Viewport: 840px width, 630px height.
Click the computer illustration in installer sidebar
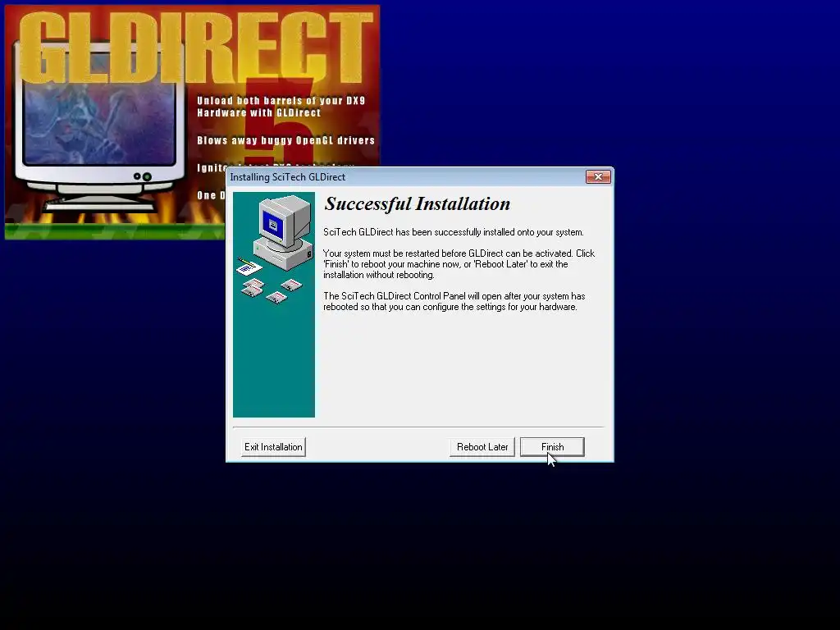(x=283, y=232)
